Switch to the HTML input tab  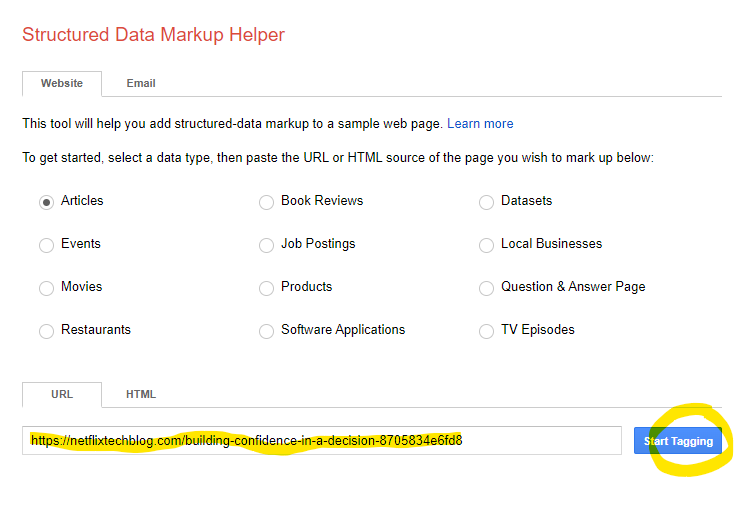141,394
